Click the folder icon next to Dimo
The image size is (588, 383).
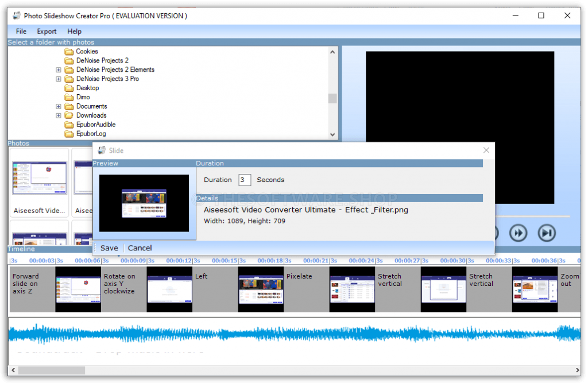[x=68, y=96]
